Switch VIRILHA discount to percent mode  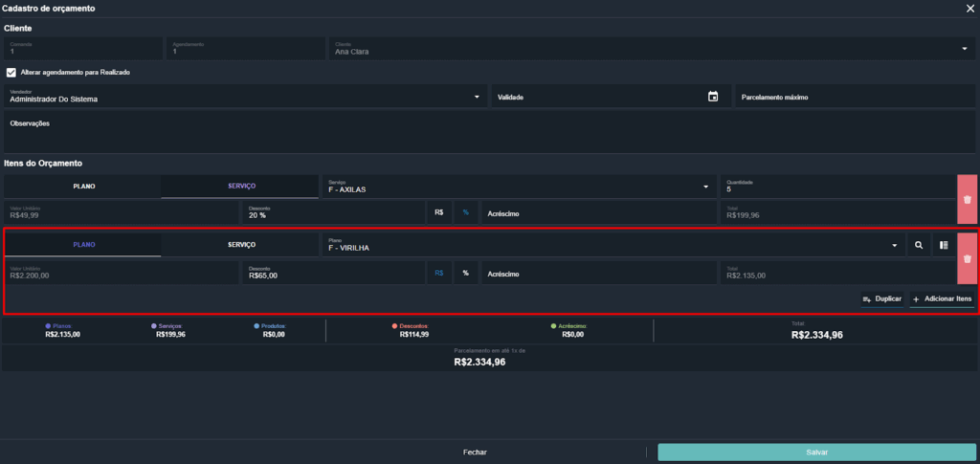click(466, 273)
